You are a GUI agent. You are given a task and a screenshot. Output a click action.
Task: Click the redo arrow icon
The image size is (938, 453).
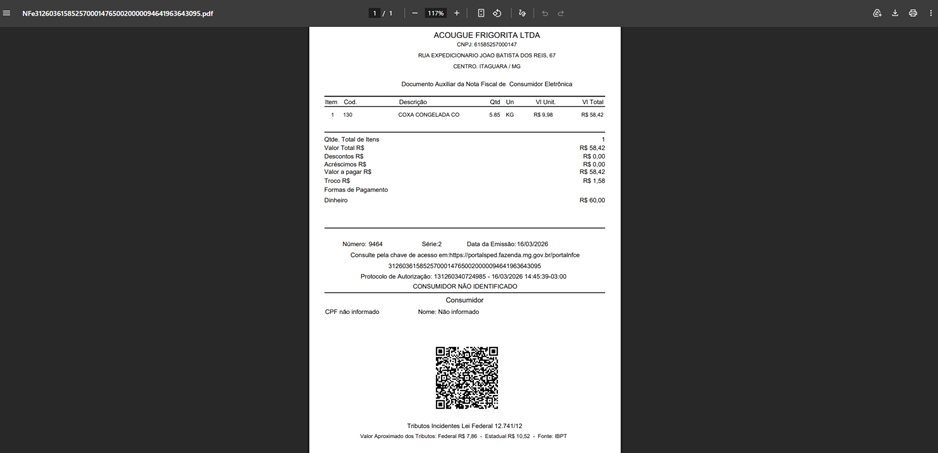561,13
